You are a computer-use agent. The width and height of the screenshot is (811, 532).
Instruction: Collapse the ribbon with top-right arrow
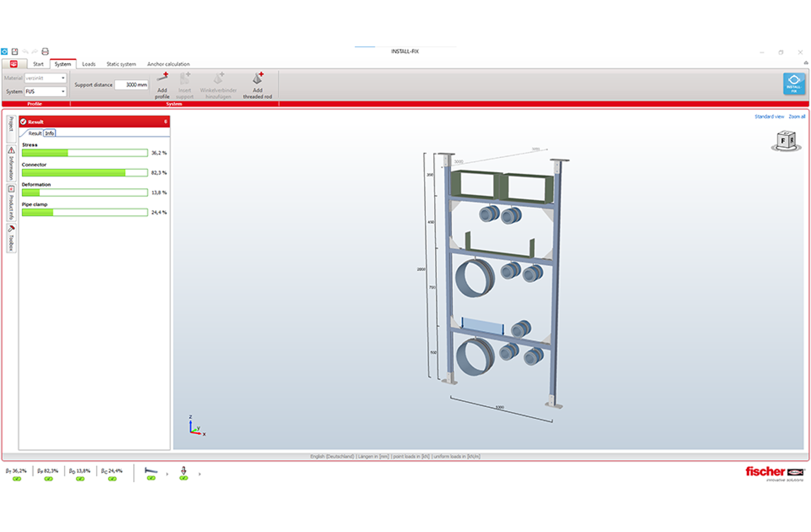(x=806, y=63)
